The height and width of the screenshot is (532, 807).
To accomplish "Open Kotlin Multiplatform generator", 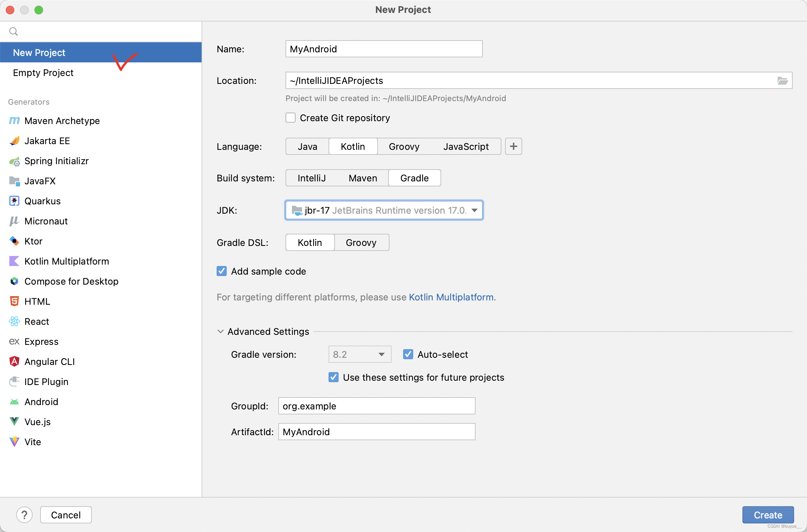I will click(101, 261).
